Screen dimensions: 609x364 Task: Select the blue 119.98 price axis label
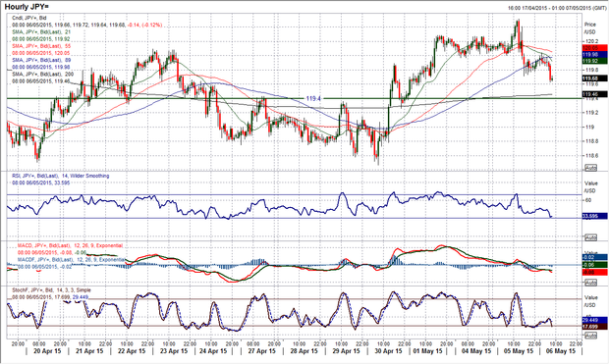tap(594, 55)
